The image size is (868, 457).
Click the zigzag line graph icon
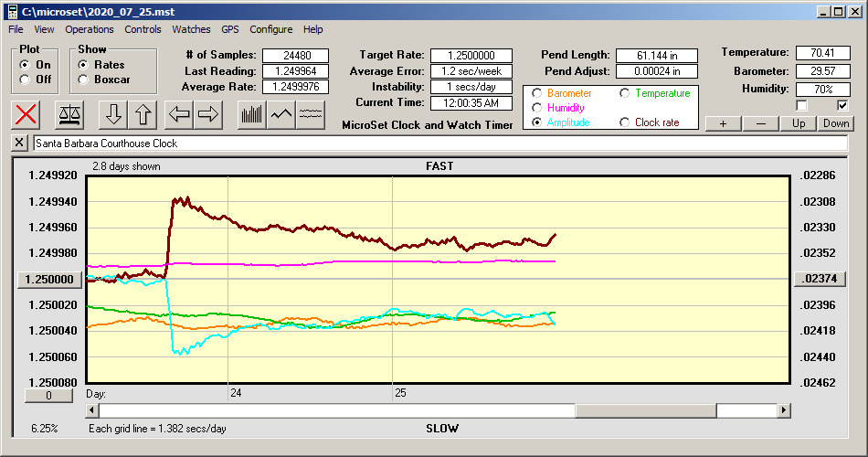(281, 114)
